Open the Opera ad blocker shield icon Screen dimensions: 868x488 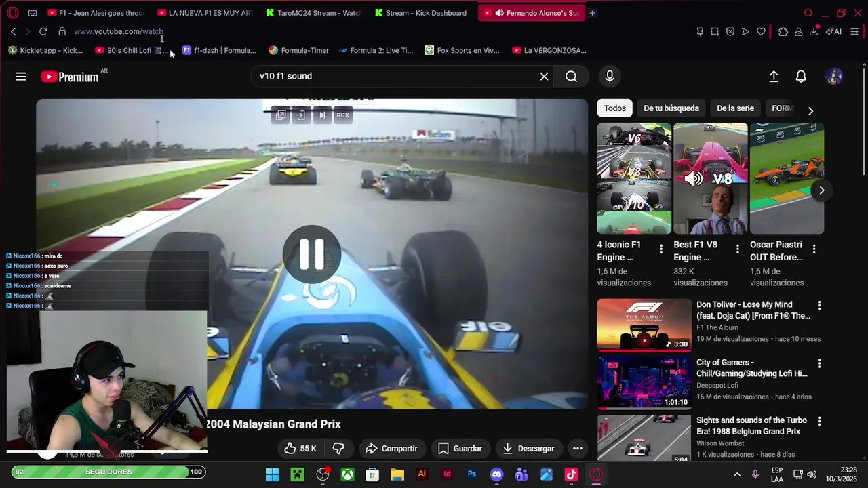730,31
